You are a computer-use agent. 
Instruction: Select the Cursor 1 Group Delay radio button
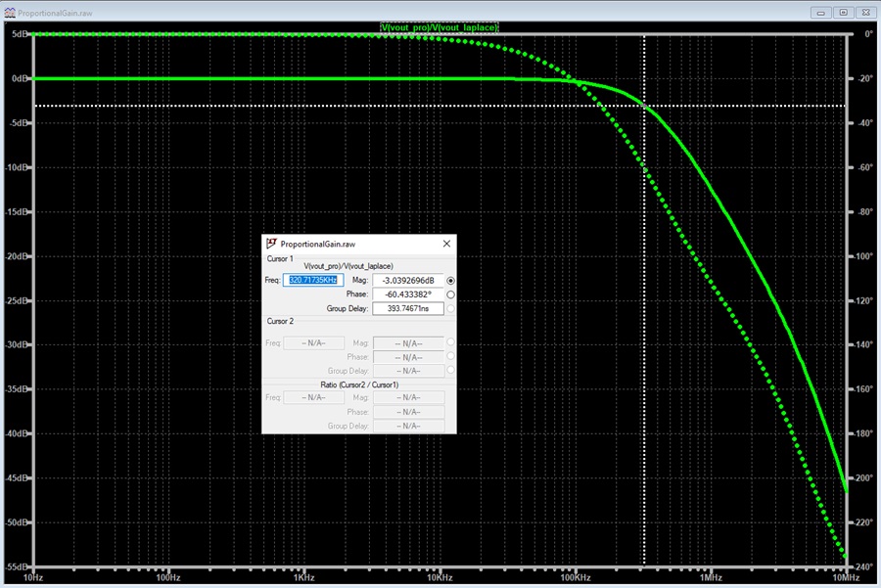point(450,308)
